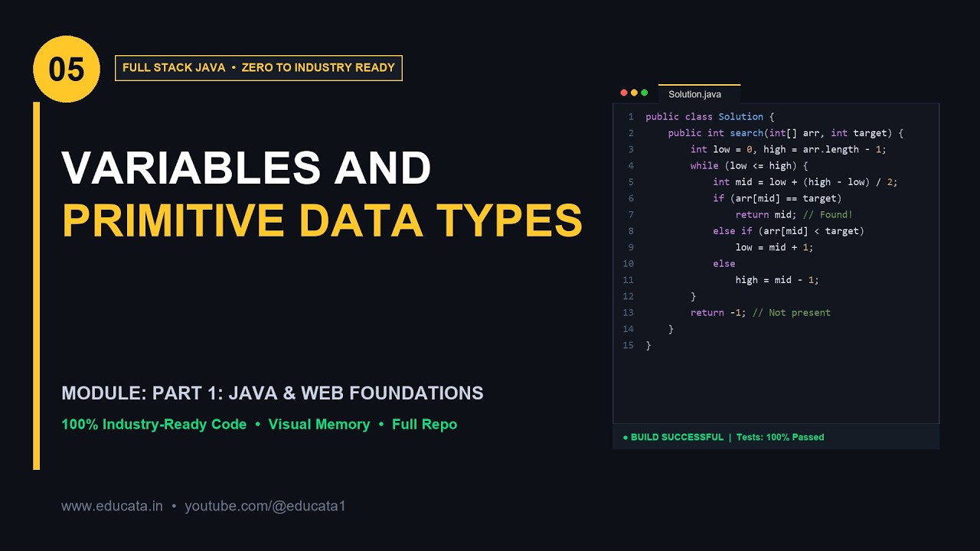Click the yellow minimize dot of the code window

(x=634, y=93)
